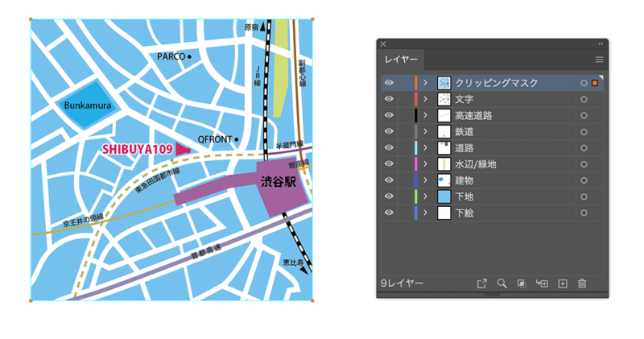Hide the 下地 layer
The image size is (644, 339).
(389, 196)
